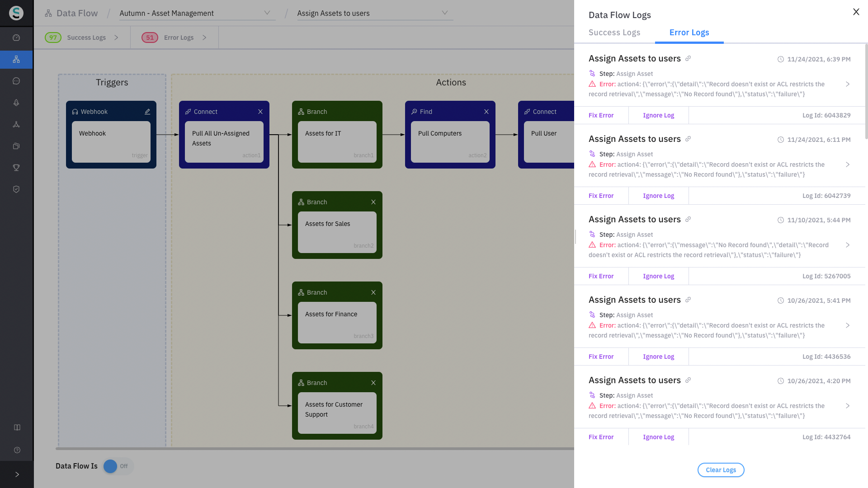Screen dimensions: 868x488
Task: Open the shield check icon in sidebar
Action: (x=16, y=189)
